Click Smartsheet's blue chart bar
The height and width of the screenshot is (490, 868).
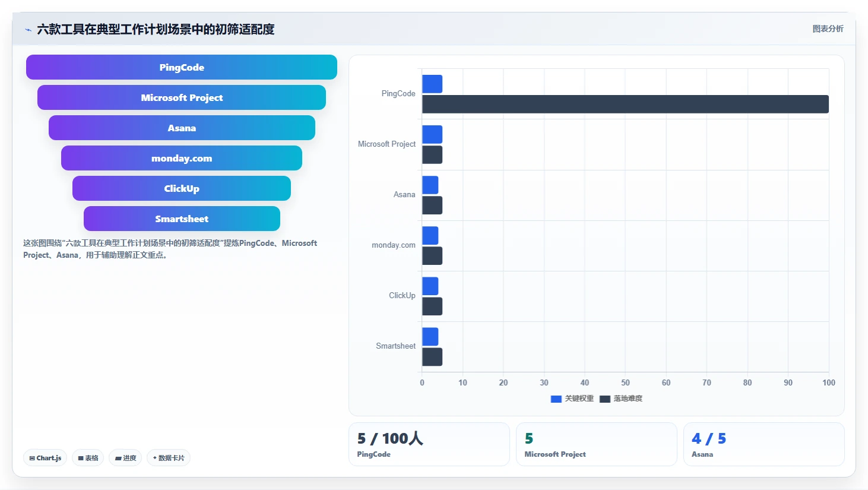coord(430,336)
